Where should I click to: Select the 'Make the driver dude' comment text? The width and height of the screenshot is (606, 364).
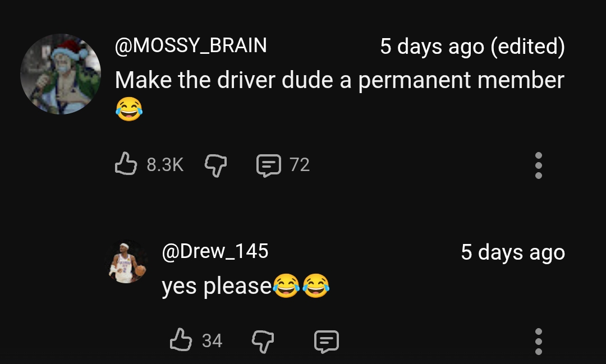(x=339, y=81)
